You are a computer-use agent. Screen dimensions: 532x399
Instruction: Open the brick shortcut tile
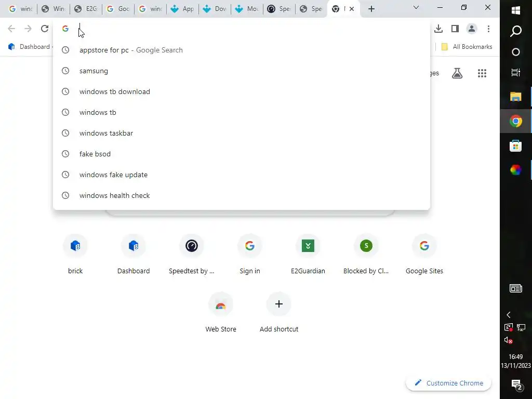click(x=75, y=254)
